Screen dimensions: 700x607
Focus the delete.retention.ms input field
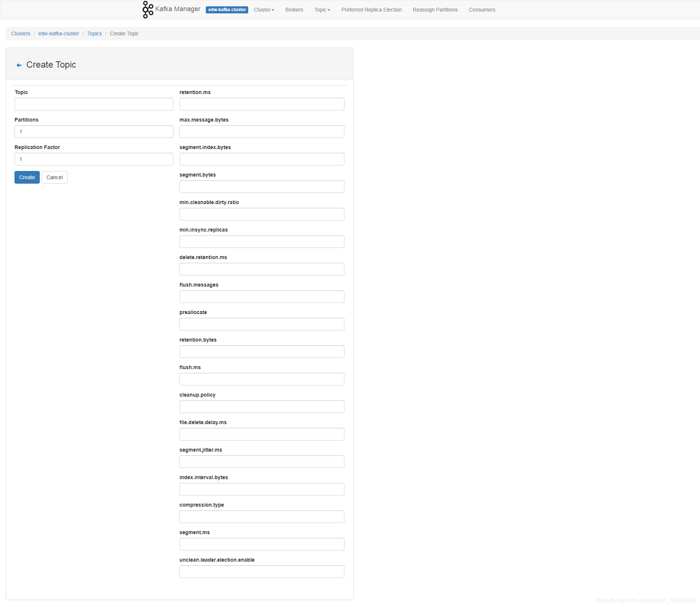[262, 269]
